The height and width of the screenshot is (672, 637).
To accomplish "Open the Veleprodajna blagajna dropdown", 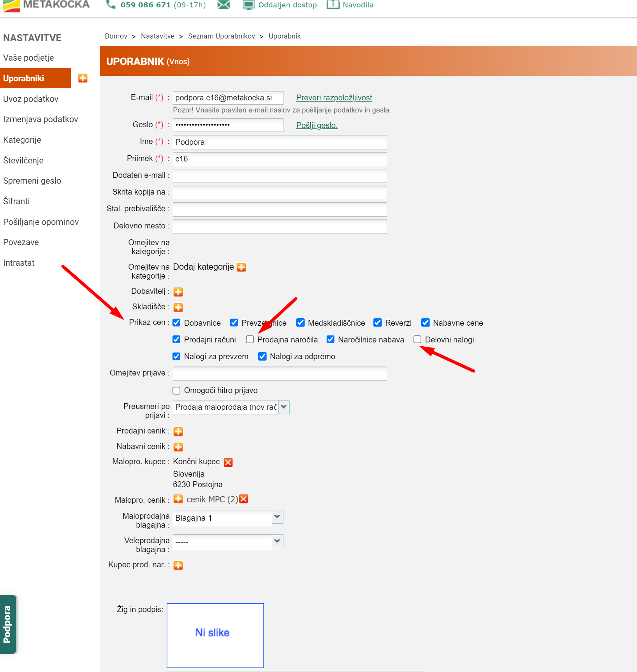I will click(x=277, y=541).
